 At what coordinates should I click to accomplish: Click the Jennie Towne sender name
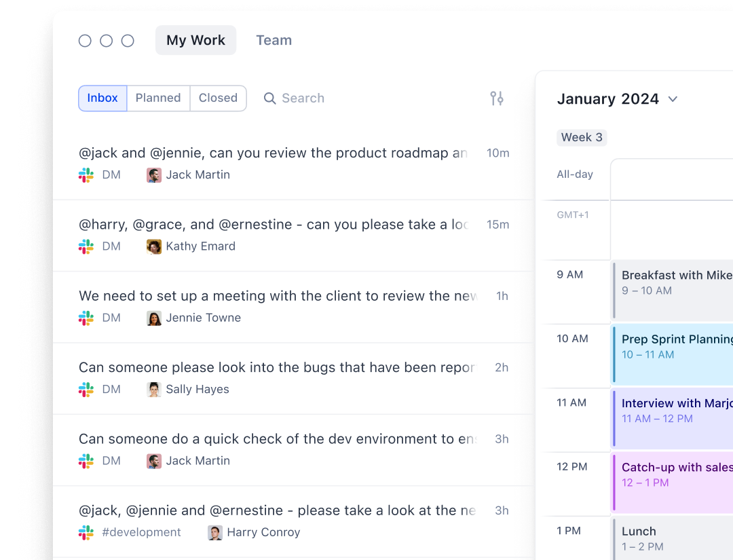[204, 318]
